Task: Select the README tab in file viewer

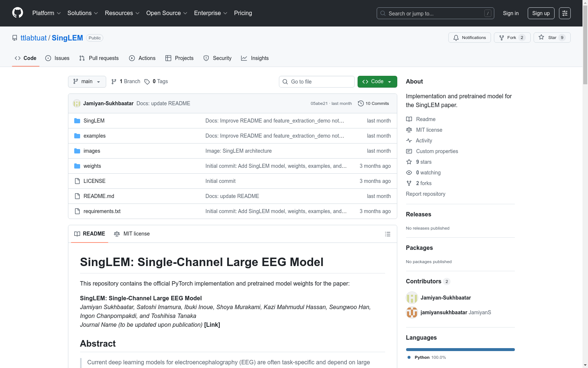Action: 90,234
